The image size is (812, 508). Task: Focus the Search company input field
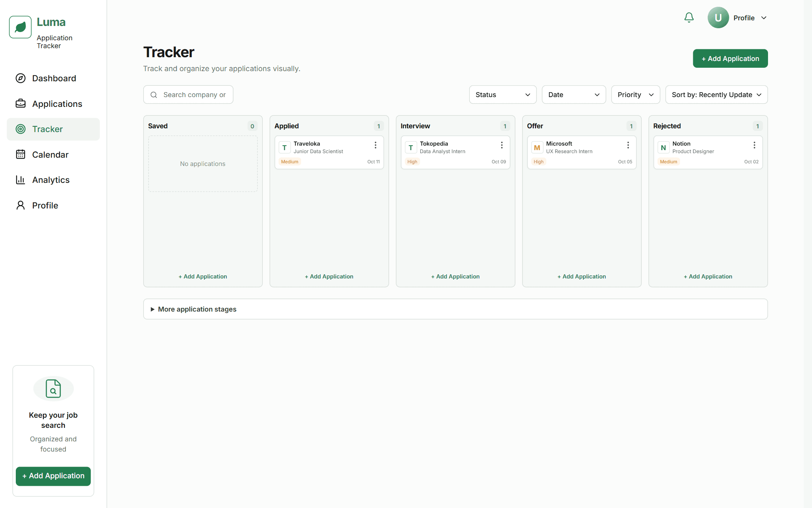point(188,95)
